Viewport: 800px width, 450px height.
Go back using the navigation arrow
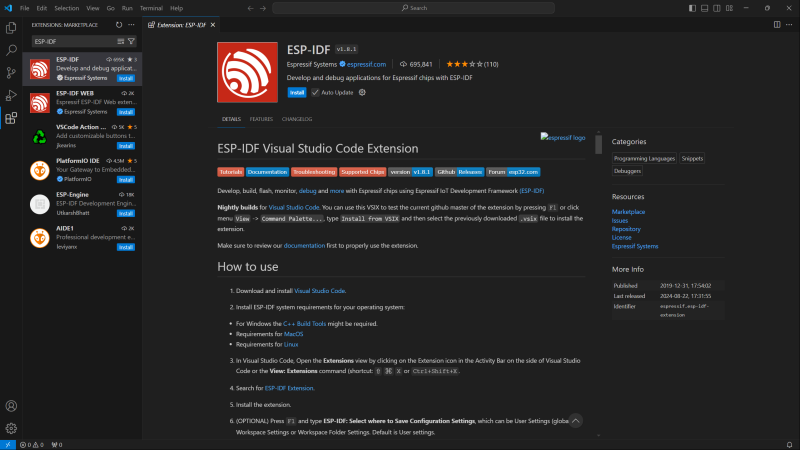tap(251, 8)
